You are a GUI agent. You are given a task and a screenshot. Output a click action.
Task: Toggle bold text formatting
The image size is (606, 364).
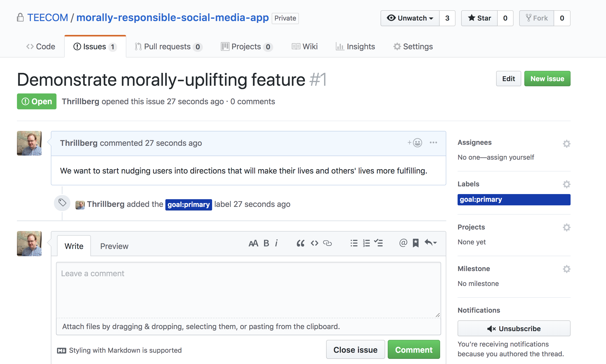click(266, 243)
